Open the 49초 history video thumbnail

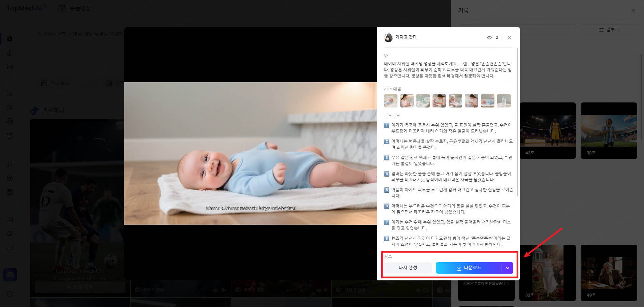pos(609,273)
